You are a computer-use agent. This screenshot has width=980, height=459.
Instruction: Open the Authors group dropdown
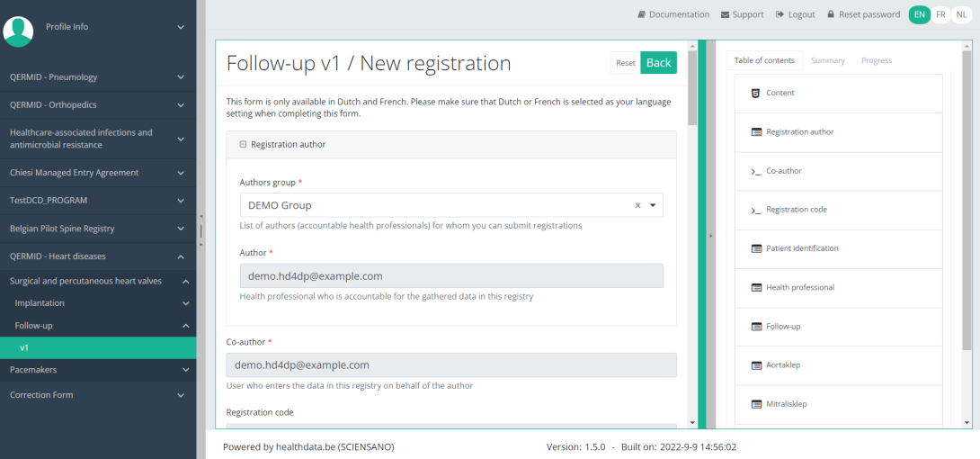(x=653, y=205)
